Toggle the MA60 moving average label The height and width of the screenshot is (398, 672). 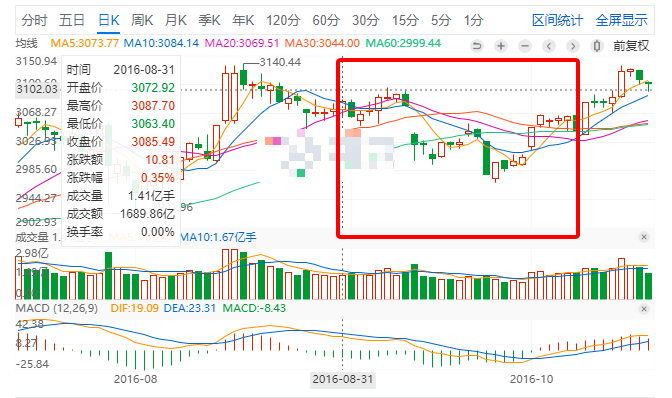(x=403, y=43)
